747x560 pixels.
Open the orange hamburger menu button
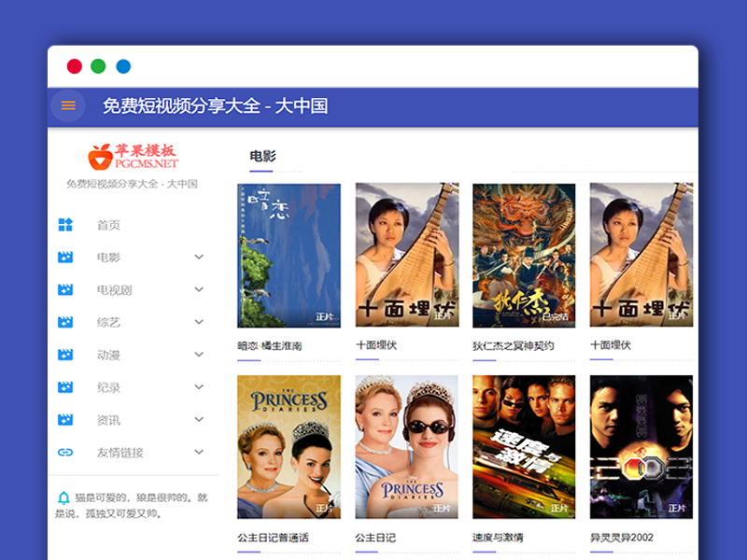(x=68, y=105)
